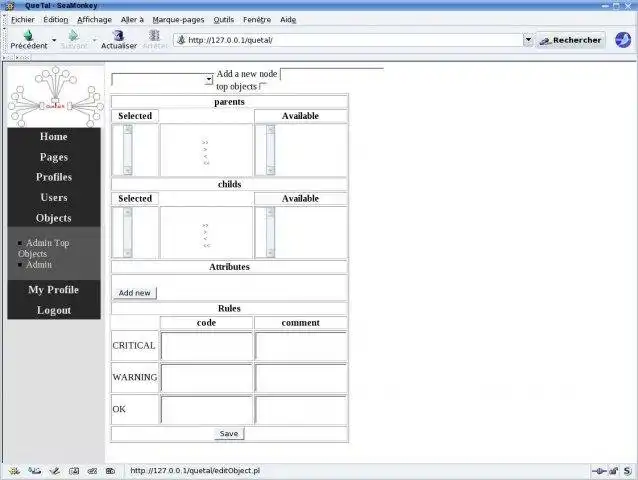The width and height of the screenshot is (638, 480).
Task: Remove all parents with the << link
Action: point(206,163)
